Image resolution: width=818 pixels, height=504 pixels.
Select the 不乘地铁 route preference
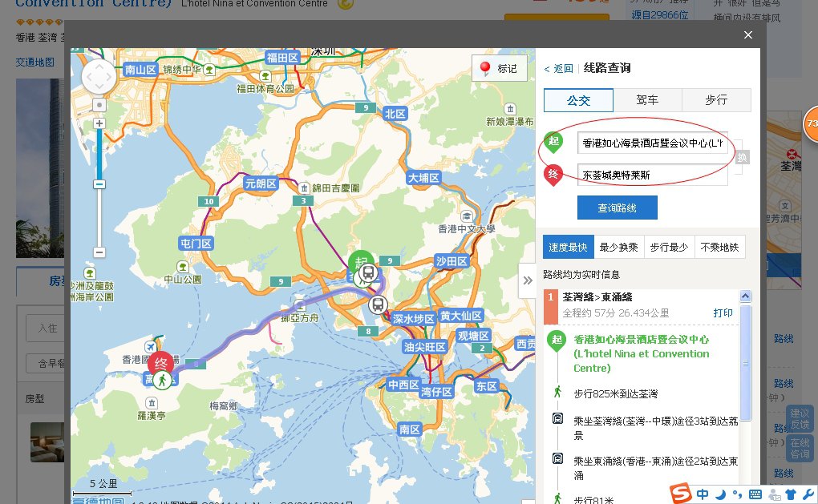[720, 248]
